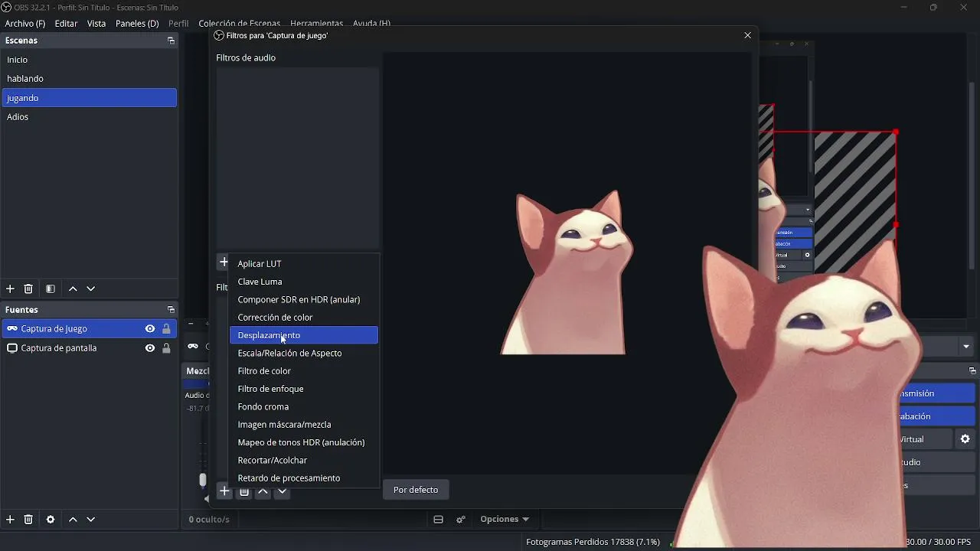Add a new scene in Escenas panel
This screenshot has height=551, width=980.
click(x=11, y=289)
